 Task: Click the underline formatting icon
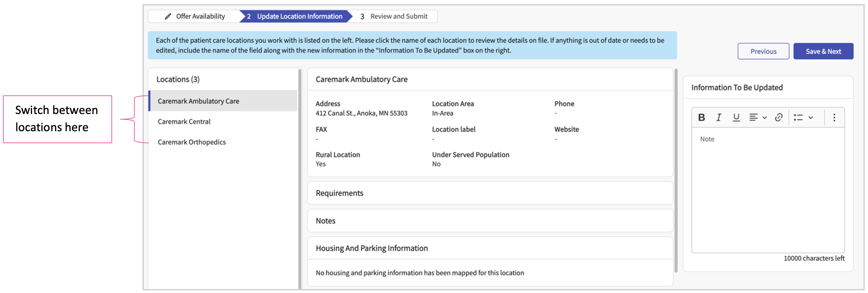pyautogui.click(x=736, y=118)
